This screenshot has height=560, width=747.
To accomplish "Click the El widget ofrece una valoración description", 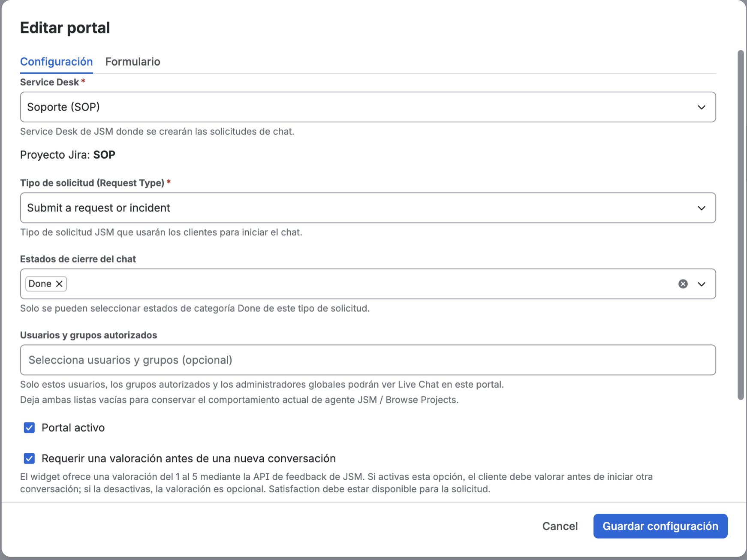I will 337,483.
